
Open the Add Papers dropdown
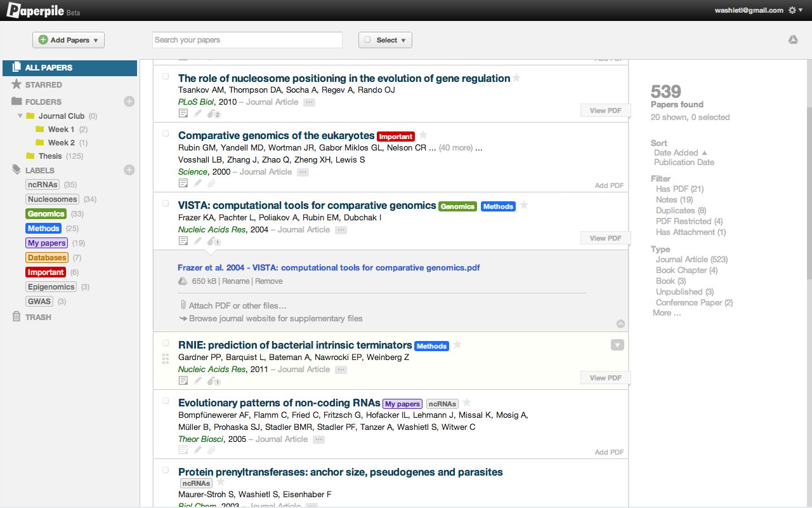(x=68, y=39)
